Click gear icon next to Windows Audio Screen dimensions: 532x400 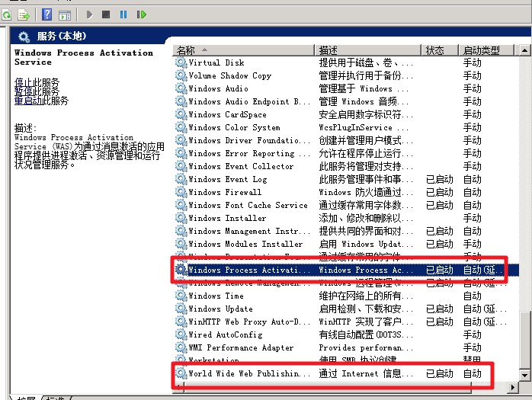pyautogui.click(x=181, y=88)
